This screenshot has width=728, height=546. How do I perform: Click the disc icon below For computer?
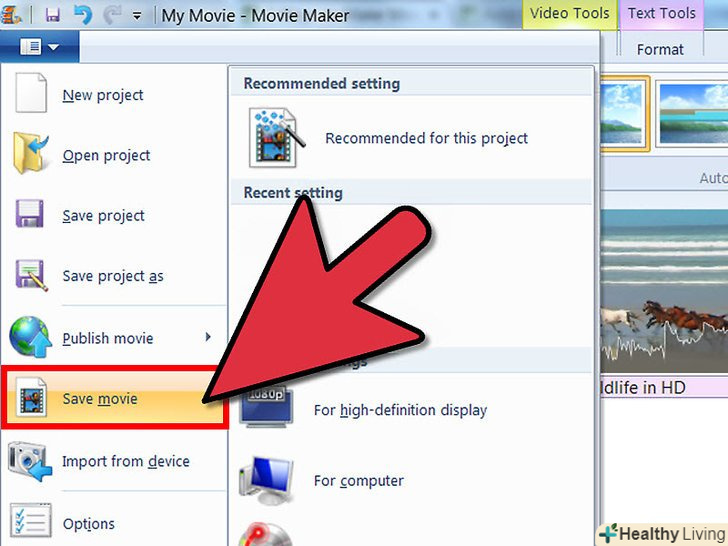click(265, 534)
